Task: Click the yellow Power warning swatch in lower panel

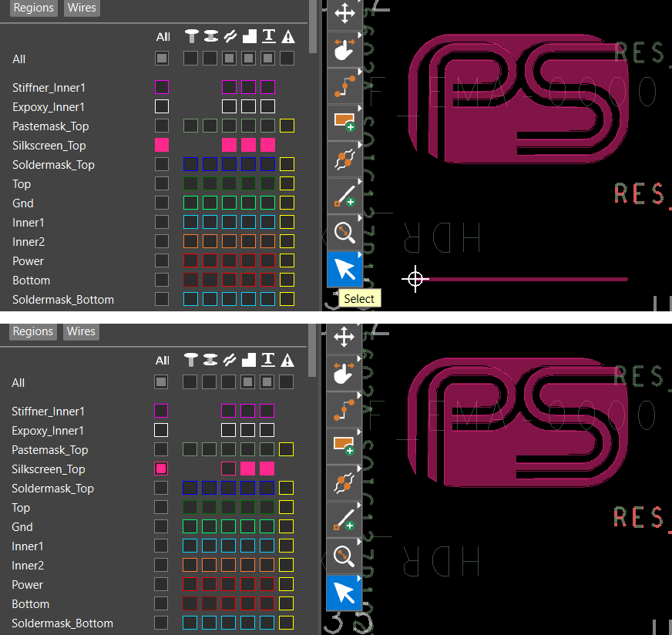Action: pos(287,584)
